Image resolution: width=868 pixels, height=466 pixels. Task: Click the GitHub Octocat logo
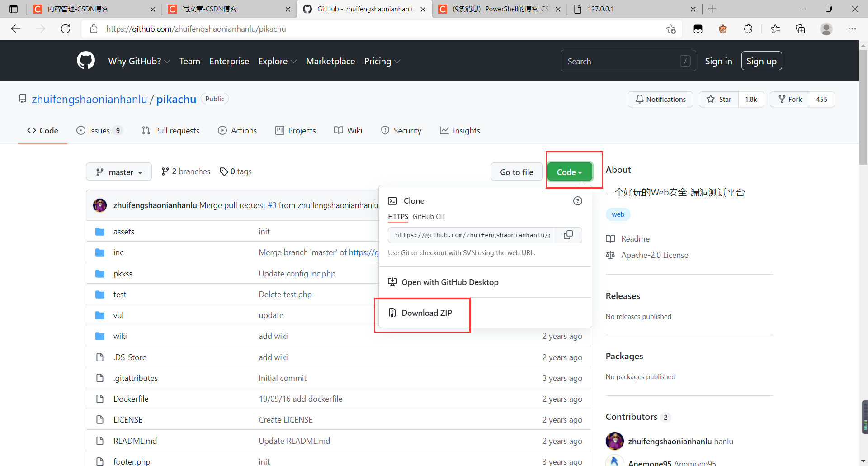[x=86, y=61]
